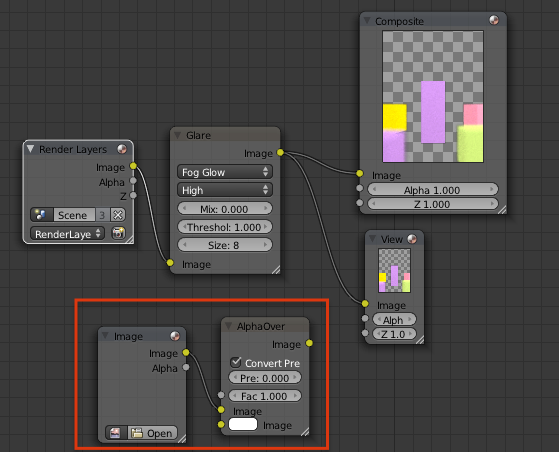Screen dimensions: 559x452
Task: Click the Glare Image input socket
Action: (170, 263)
